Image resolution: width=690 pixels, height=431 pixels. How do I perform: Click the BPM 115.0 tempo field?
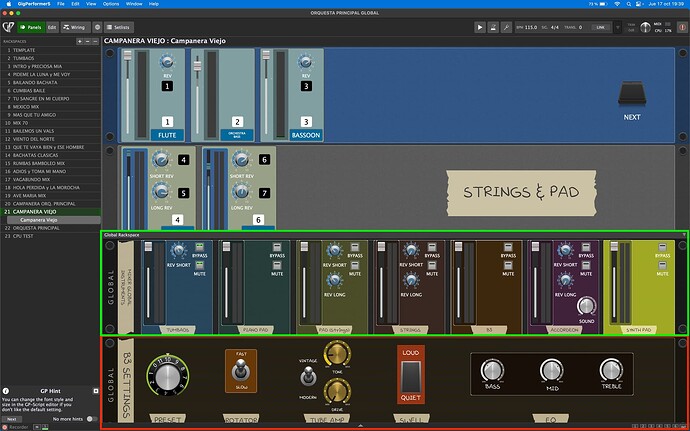coord(527,27)
